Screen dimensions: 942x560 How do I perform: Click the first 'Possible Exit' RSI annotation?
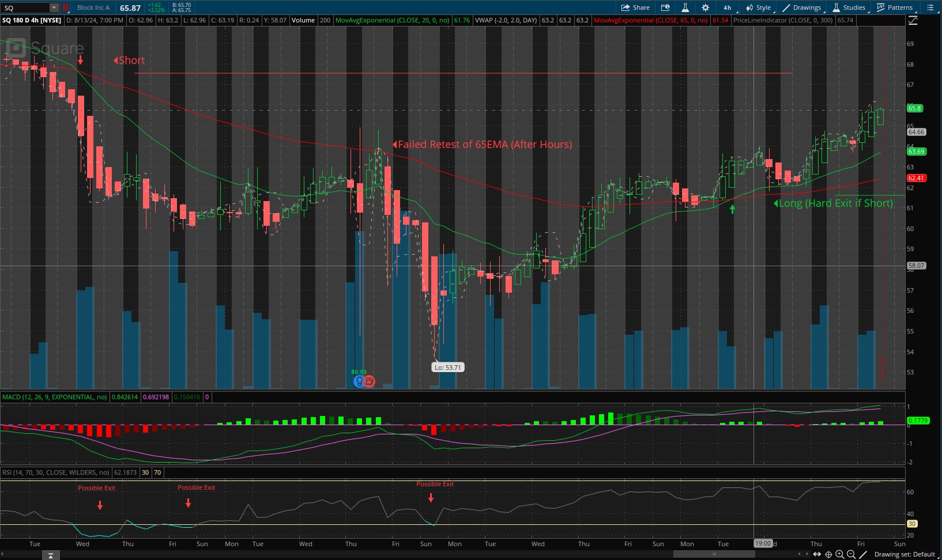97,488
